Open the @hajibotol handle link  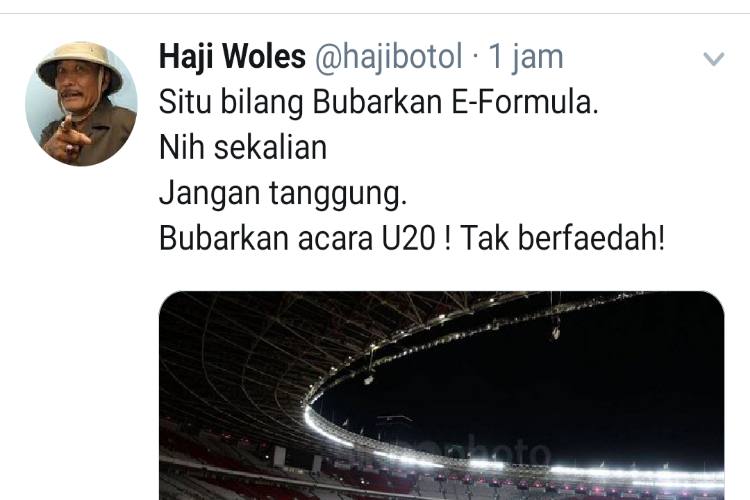click(388, 57)
